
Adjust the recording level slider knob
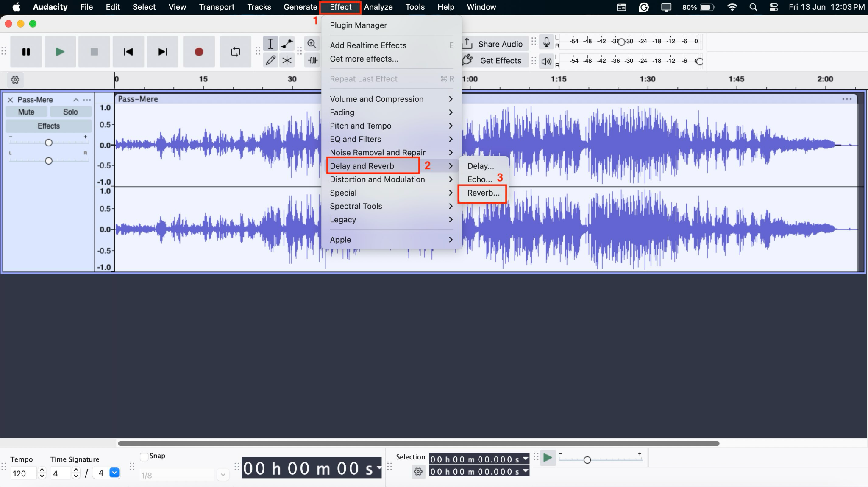point(621,42)
